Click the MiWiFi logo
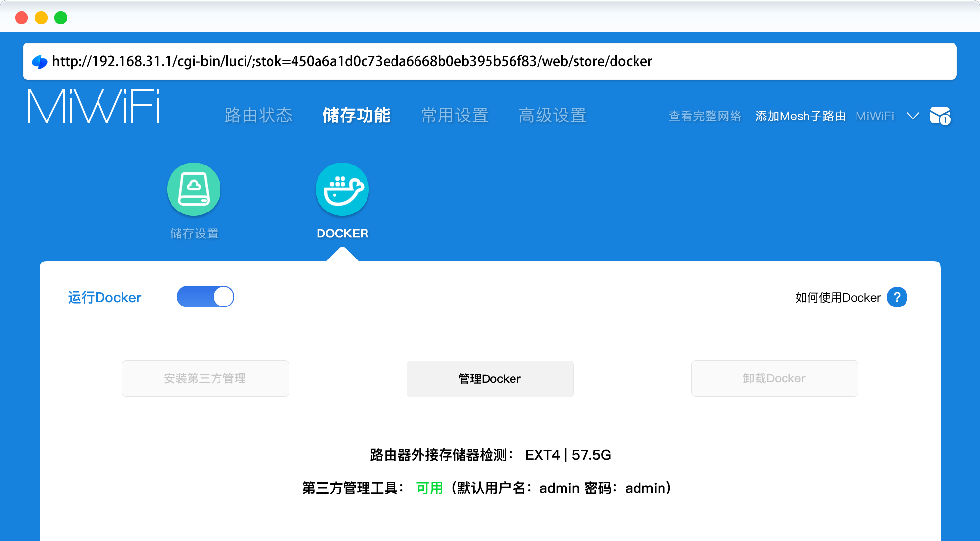 94,106
